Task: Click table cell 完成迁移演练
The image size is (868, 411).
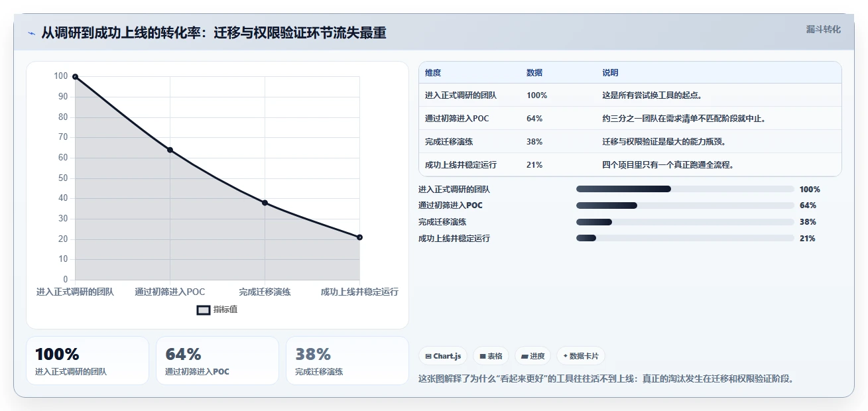Action: point(449,142)
